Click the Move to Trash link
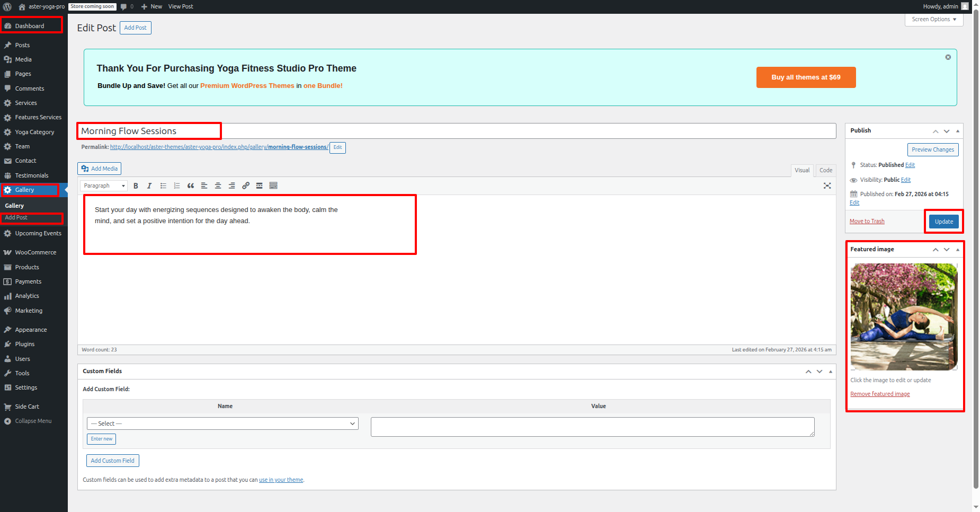Viewport: 980px width, 512px height. pyautogui.click(x=867, y=222)
